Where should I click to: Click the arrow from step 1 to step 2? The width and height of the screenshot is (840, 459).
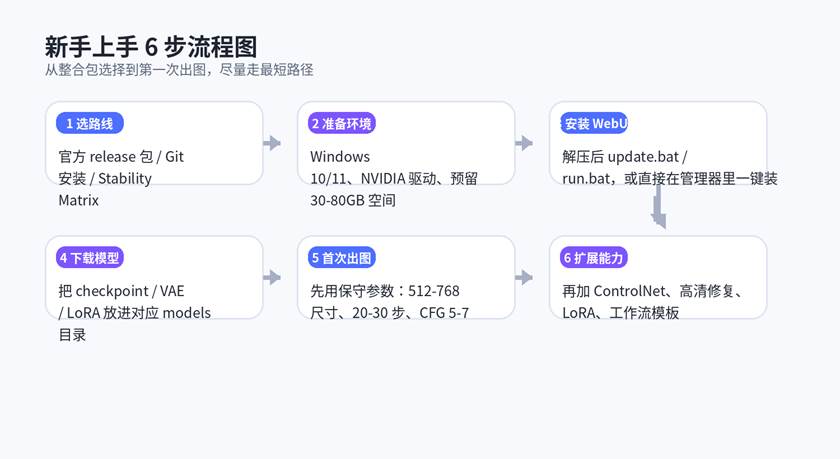pyautogui.click(x=271, y=143)
